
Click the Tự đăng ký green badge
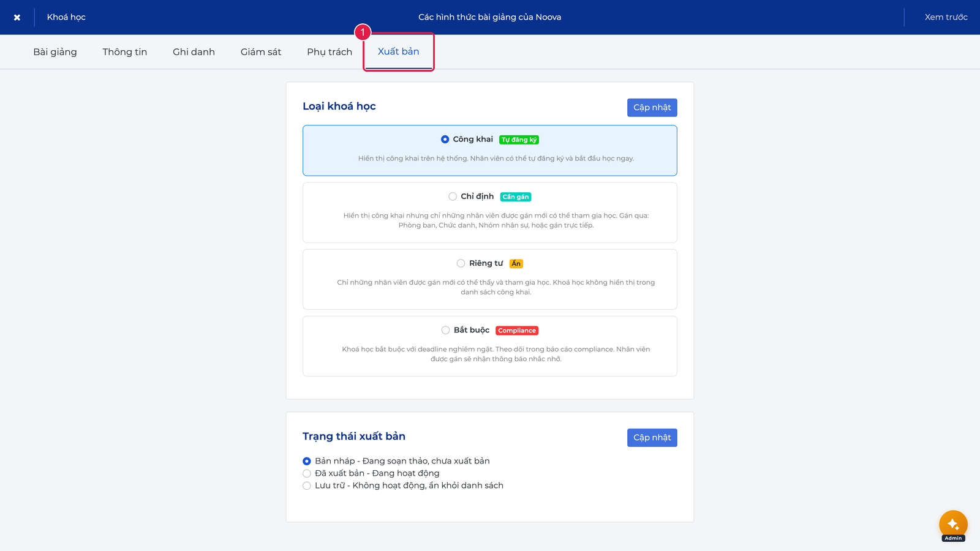click(x=519, y=140)
